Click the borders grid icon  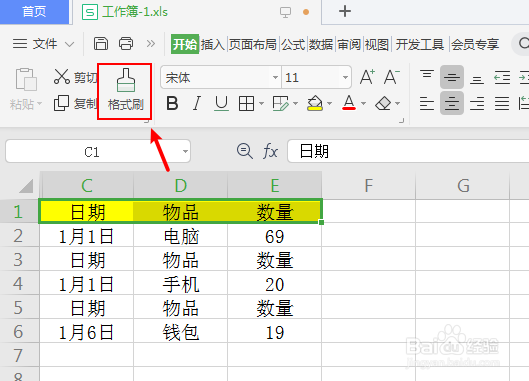coord(246,103)
